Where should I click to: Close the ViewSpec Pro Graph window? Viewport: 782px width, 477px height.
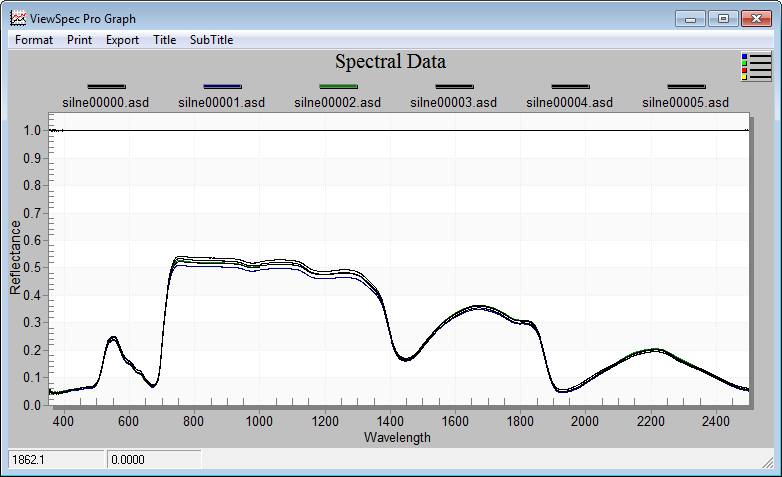[x=756, y=19]
